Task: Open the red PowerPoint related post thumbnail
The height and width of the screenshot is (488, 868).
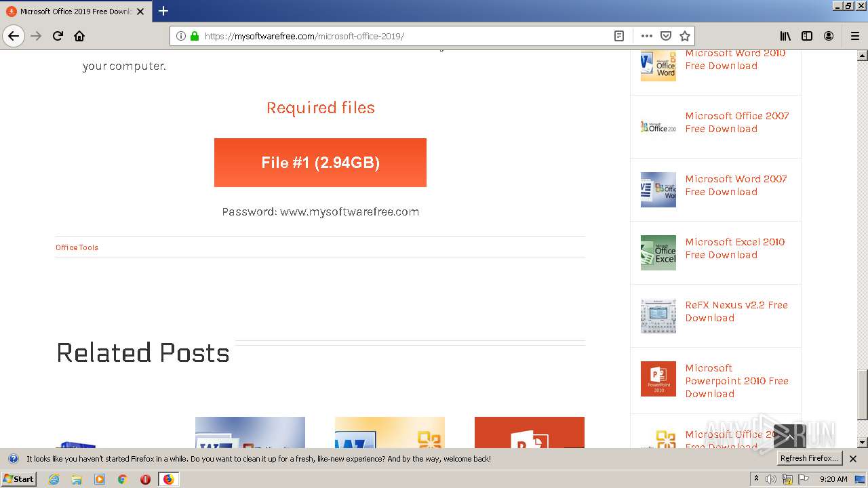Action: point(530,432)
